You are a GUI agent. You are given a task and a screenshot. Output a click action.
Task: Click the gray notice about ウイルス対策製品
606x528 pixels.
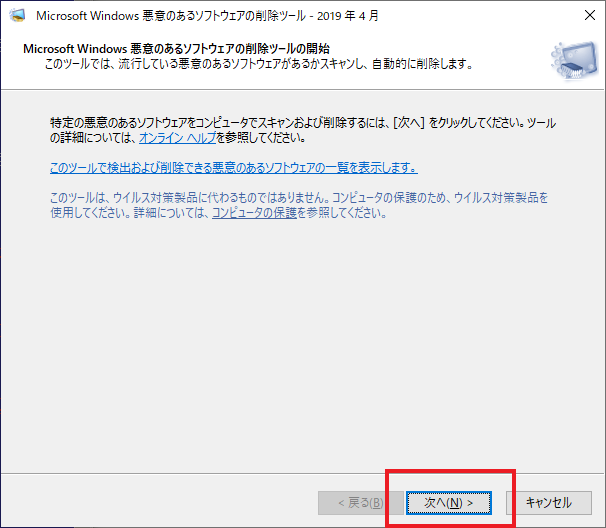point(299,205)
